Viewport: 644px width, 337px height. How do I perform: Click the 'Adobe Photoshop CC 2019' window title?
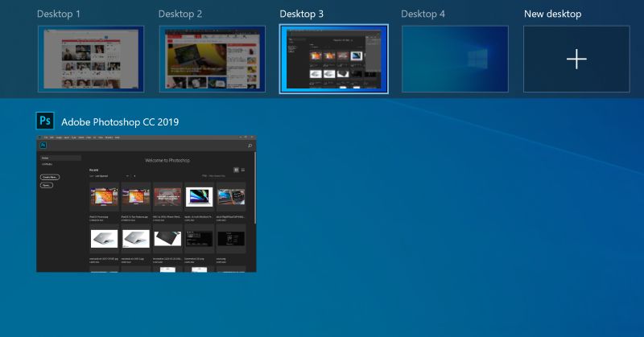(x=120, y=122)
